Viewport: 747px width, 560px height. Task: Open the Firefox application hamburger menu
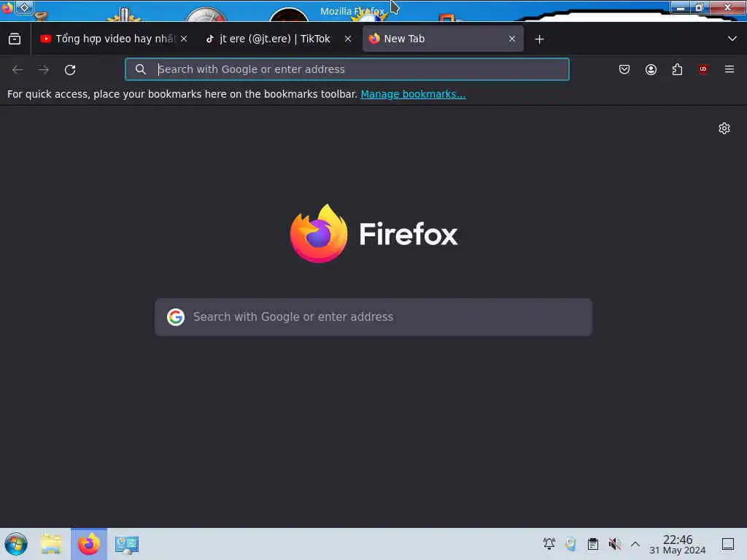[729, 70]
